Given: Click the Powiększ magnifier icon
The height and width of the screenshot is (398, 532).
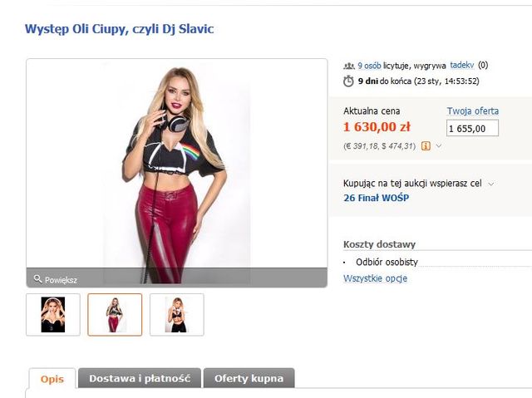Looking at the screenshot, I should point(37,279).
